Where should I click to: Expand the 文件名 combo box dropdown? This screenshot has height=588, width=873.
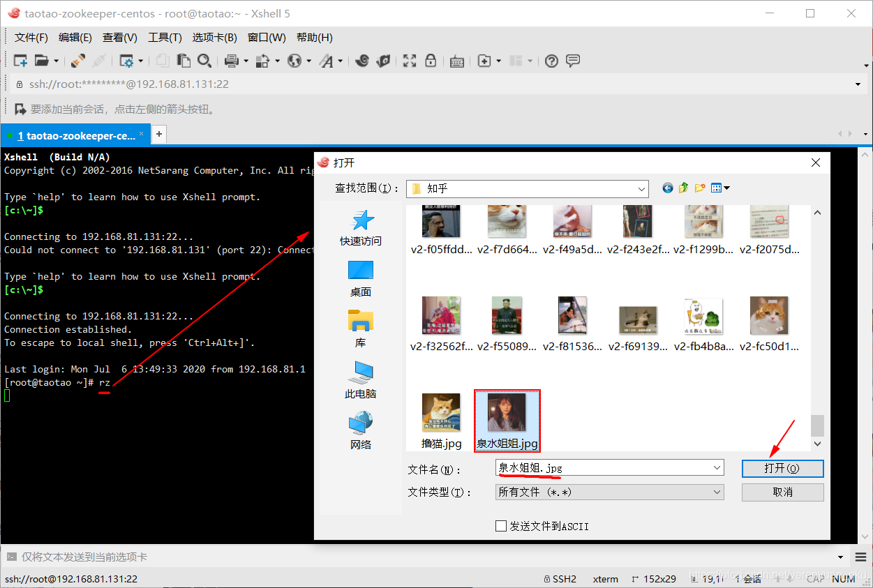(x=717, y=468)
